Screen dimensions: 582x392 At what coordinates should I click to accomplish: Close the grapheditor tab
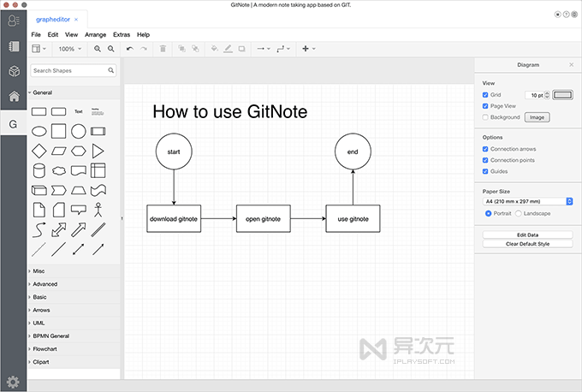(x=76, y=20)
